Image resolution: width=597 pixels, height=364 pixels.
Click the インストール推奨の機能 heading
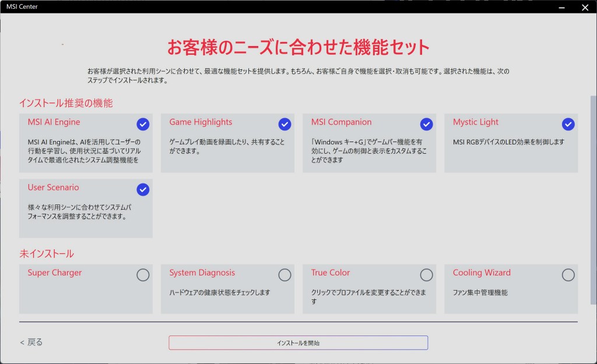coord(66,103)
